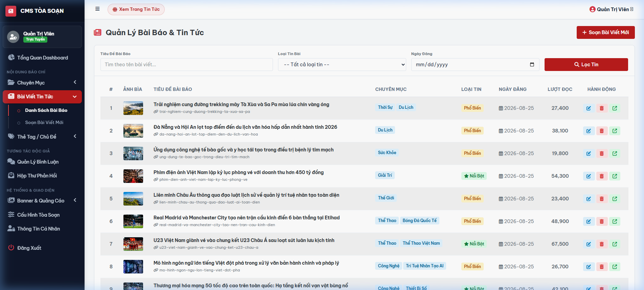Viewport: 644px width, 290px height.
Task: Focus the Tiêu Đề Bài Báo search field
Action: tap(187, 65)
